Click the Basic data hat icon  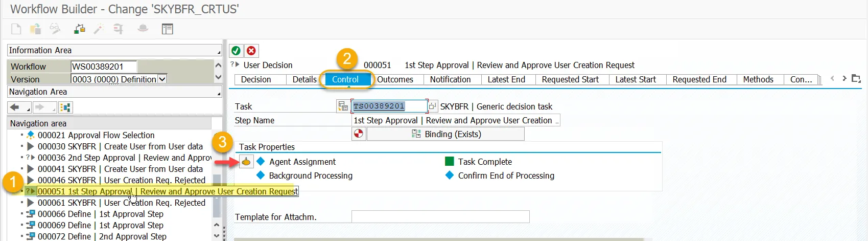pyautogui.click(x=143, y=29)
